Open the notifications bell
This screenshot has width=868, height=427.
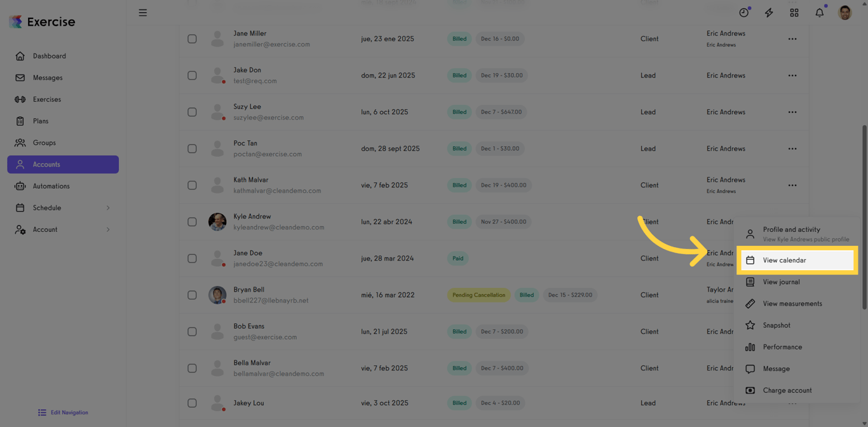coord(820,13)
